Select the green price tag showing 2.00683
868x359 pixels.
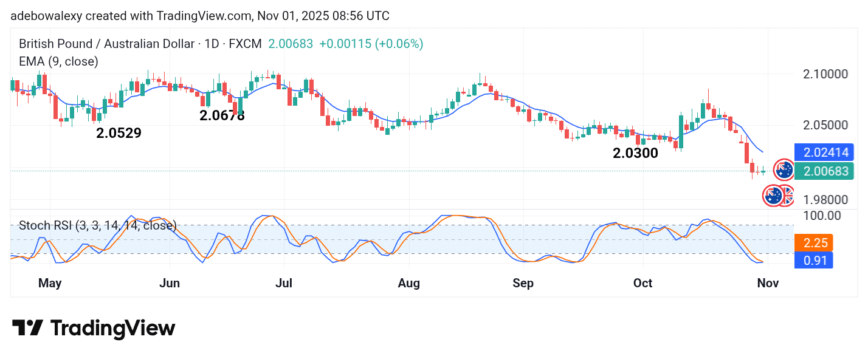pyautogui.click(x=824, y=171)
